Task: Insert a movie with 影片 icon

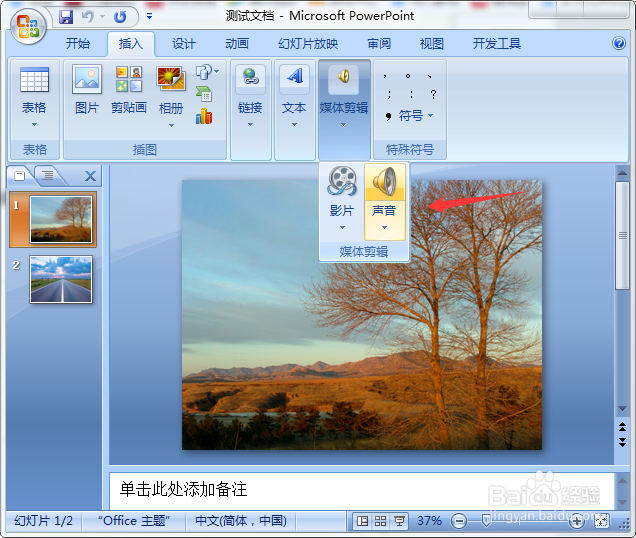Action: pyautogui.click(x=342, y=181)
